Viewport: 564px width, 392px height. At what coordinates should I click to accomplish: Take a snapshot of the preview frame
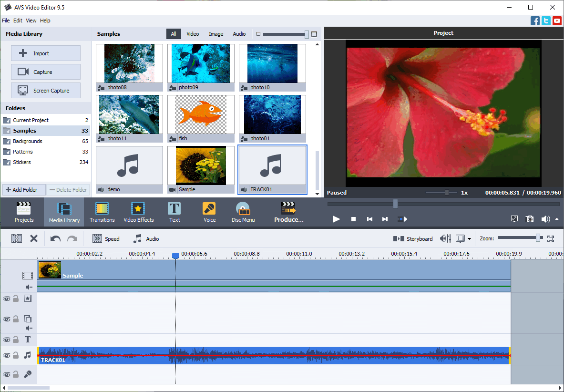(529, 219)
